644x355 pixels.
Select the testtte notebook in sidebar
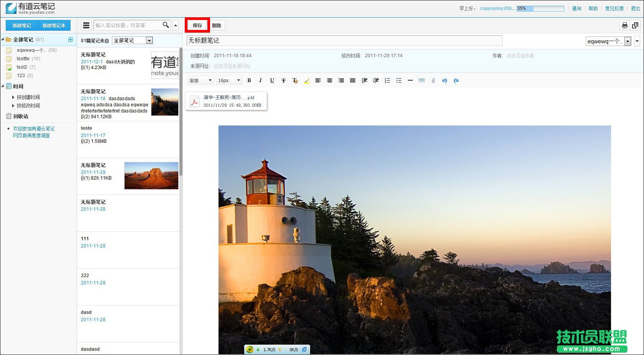click(x=23, y=59)
